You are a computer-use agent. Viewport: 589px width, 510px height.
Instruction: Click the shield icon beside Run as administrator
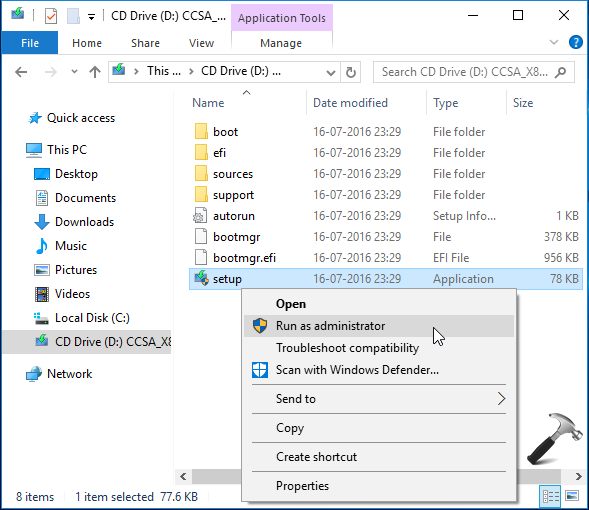pyautogui.click(x=260, y=326)
